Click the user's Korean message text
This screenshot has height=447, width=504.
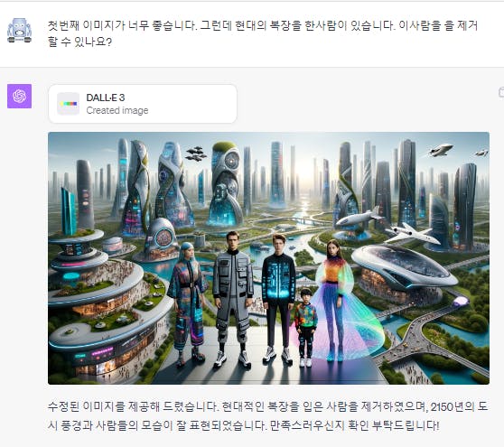tap(263, 33)
